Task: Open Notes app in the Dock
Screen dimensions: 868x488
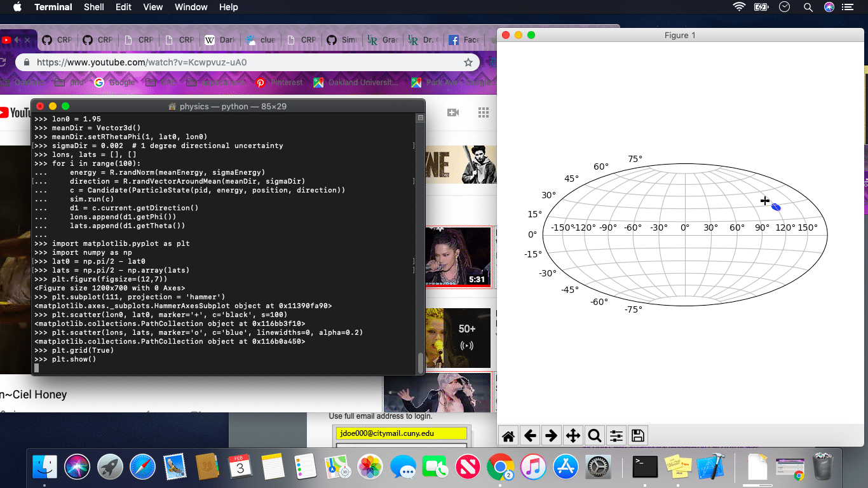Action: 273,468
